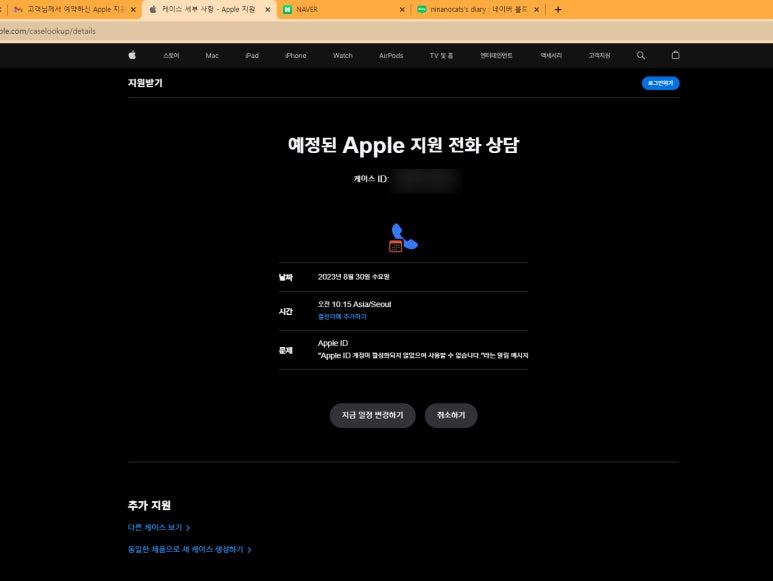Switch to ninanocats's diary tab
Viewport: 773px width, 581px height.
click(x=476, y=9)
